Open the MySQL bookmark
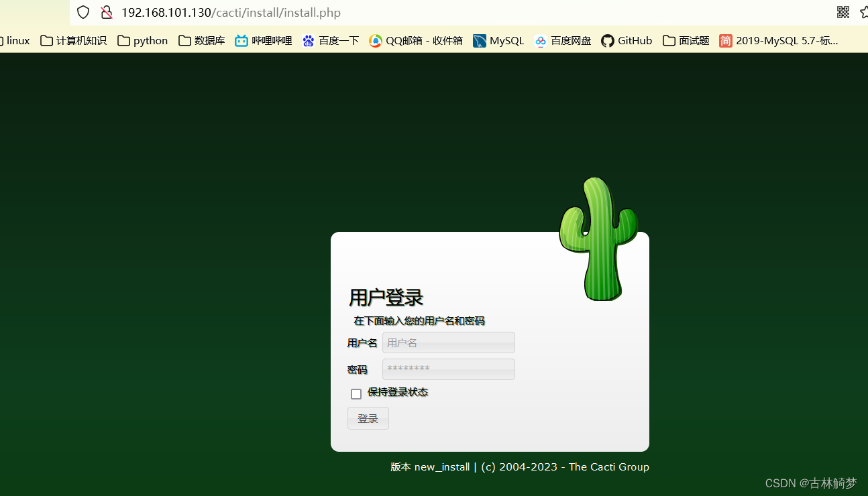Viewport: 868px width, 496px height. pos(498,40)
